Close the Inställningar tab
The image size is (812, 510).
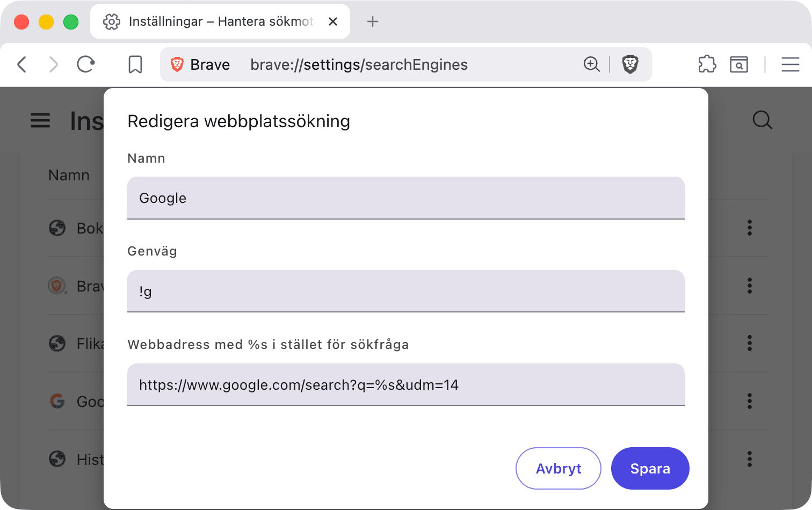tap(333, 21)
